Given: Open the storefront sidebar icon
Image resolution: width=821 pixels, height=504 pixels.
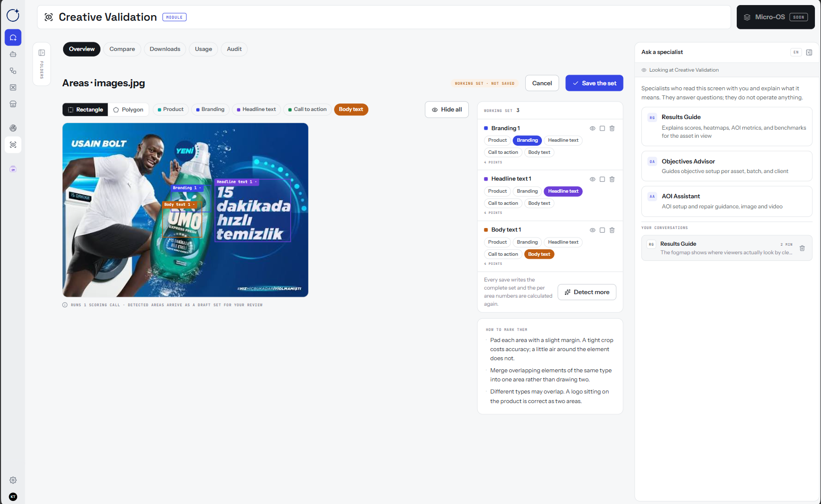Looking at the screenshot, I should coord(13,104).
